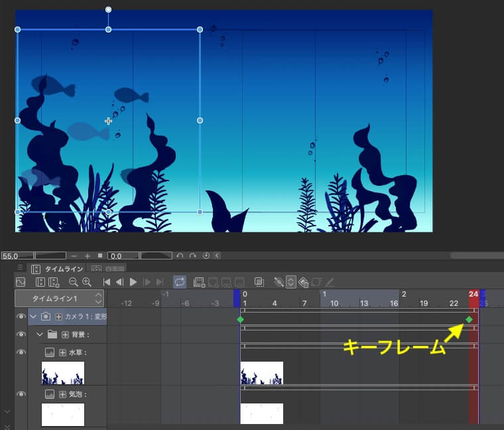This screenshot has width=504, height=430.
Task: Click greyed icon next to delete keyframe
Action: point(316,282)
